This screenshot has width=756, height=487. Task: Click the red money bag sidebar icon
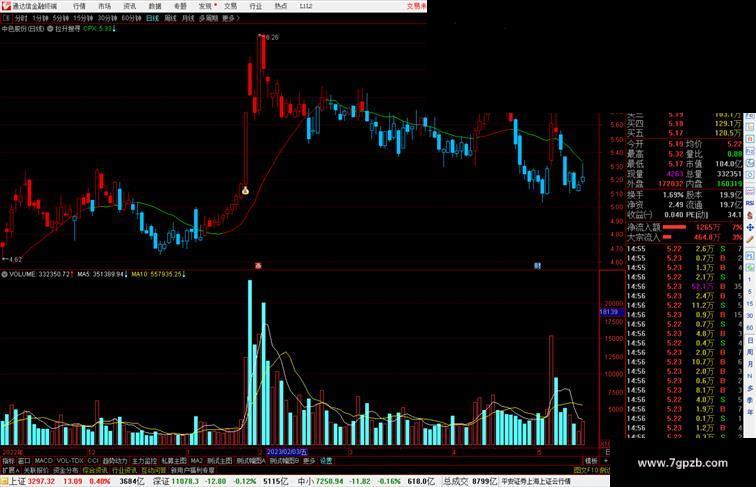pos(750,216)
